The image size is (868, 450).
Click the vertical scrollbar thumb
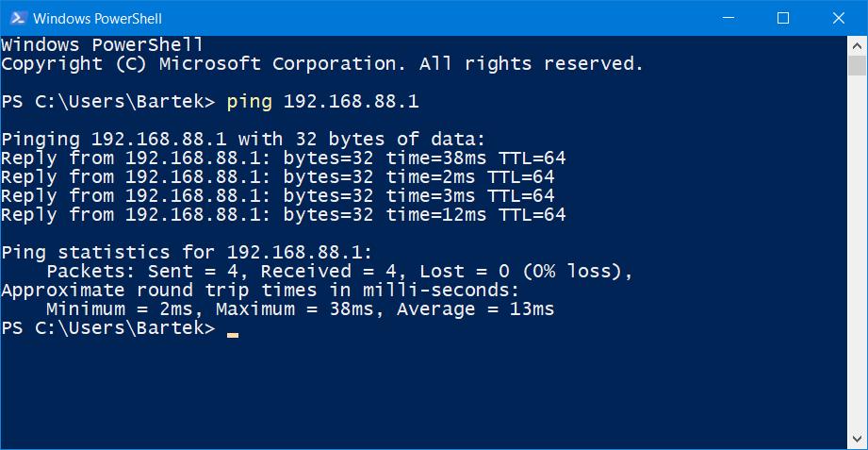(857, 65)
